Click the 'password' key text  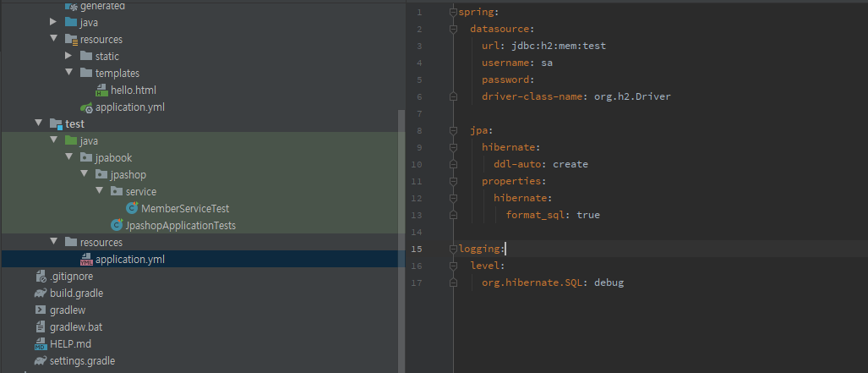(x=505, y=80)
